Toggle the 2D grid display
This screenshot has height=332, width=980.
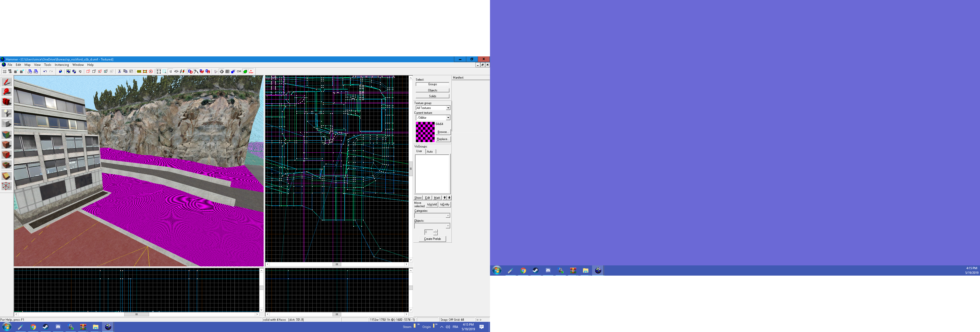pyautogui.click(x=5, y=71)
